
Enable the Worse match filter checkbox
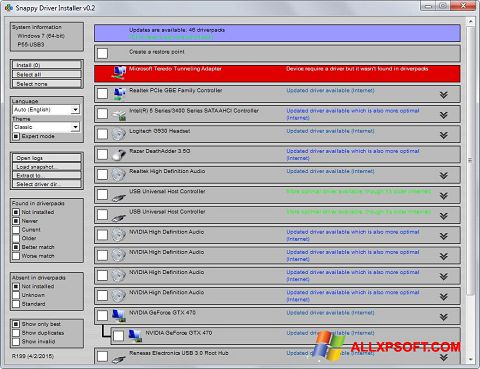point(16,256)
